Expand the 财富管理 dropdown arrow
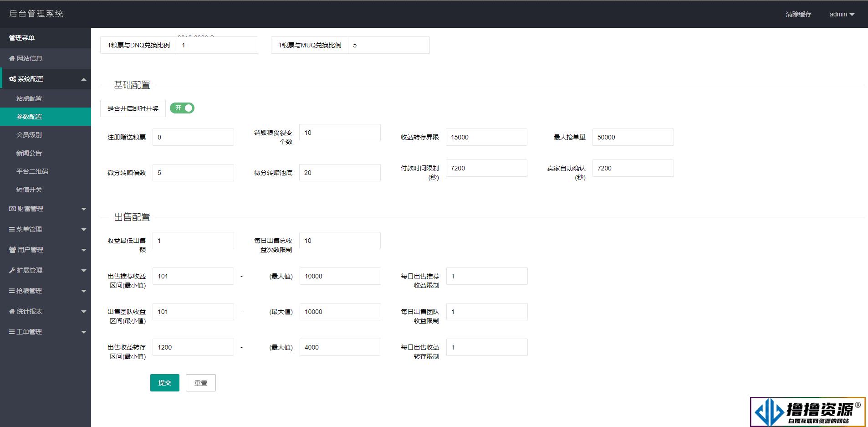Screen dimensions: 868x427 click(x=84, y=209)
